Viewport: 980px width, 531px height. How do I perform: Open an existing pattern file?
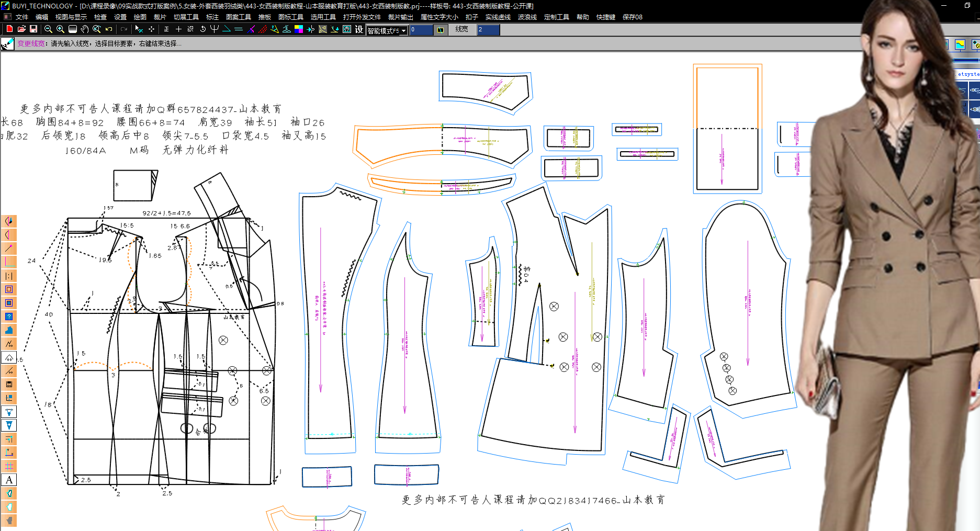[x=21, y=29]
